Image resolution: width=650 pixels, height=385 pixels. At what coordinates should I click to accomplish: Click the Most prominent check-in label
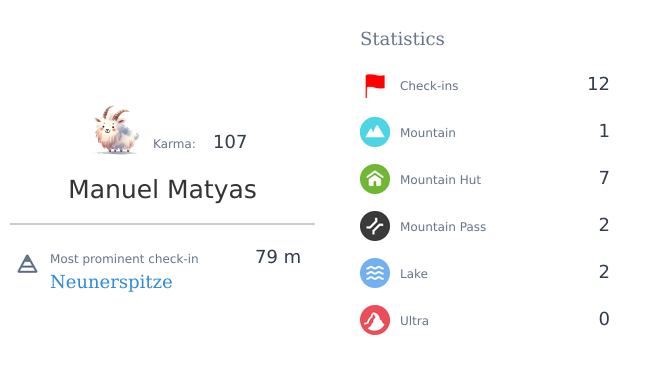pos(124,259)
